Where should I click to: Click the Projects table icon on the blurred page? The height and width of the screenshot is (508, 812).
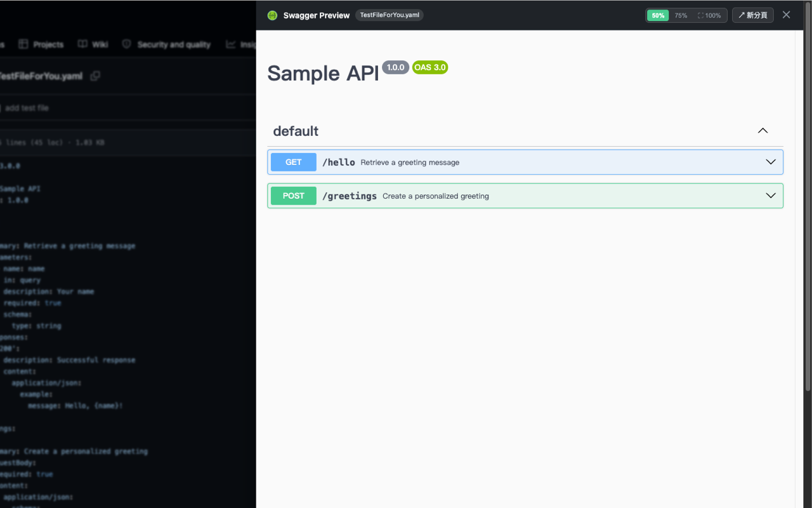pos(23,44)
